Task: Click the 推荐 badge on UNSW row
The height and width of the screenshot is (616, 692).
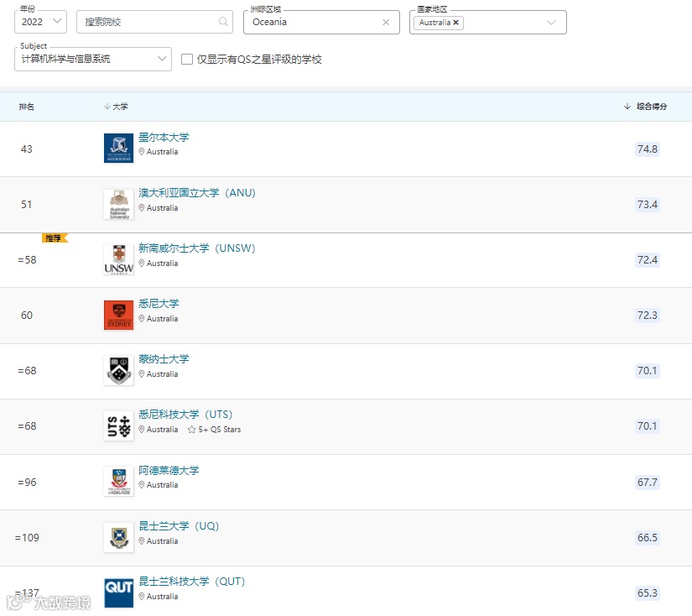Action: pyautogui.click(x=55, y=238)
